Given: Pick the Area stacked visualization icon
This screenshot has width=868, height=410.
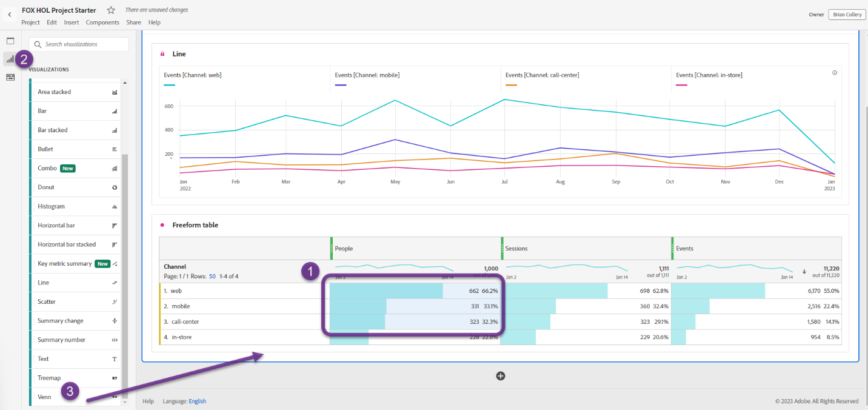Looking at the screenshot, I should coord(115,92).
